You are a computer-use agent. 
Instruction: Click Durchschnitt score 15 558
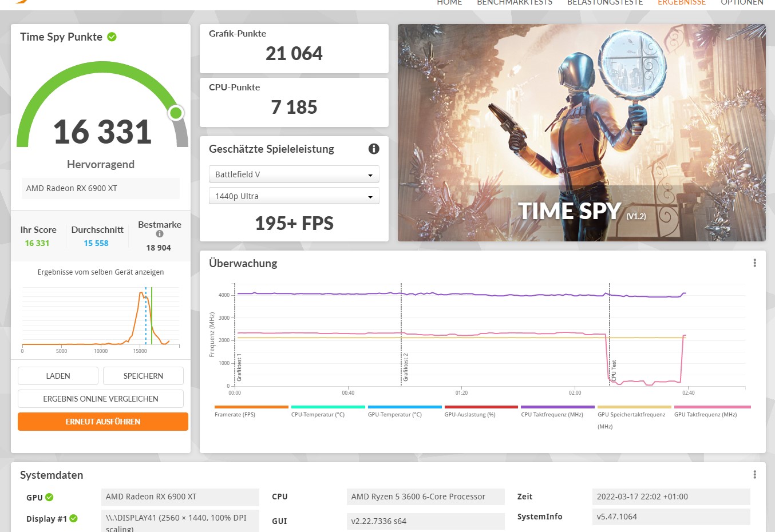click(x=96, y=243)
